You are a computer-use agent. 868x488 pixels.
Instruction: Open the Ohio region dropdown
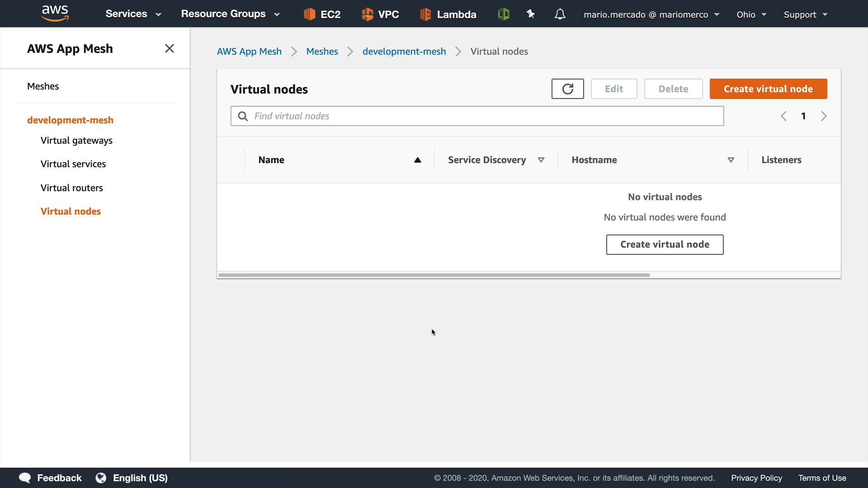(751, 14)
